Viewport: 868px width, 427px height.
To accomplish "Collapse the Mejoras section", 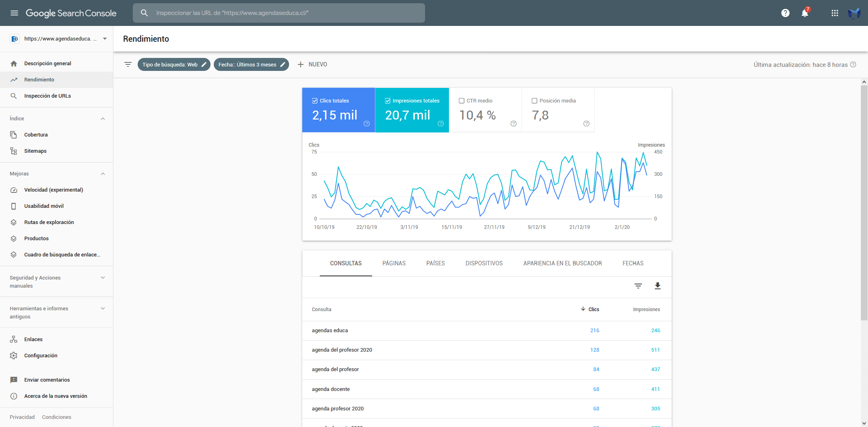I will coord(103,174).
